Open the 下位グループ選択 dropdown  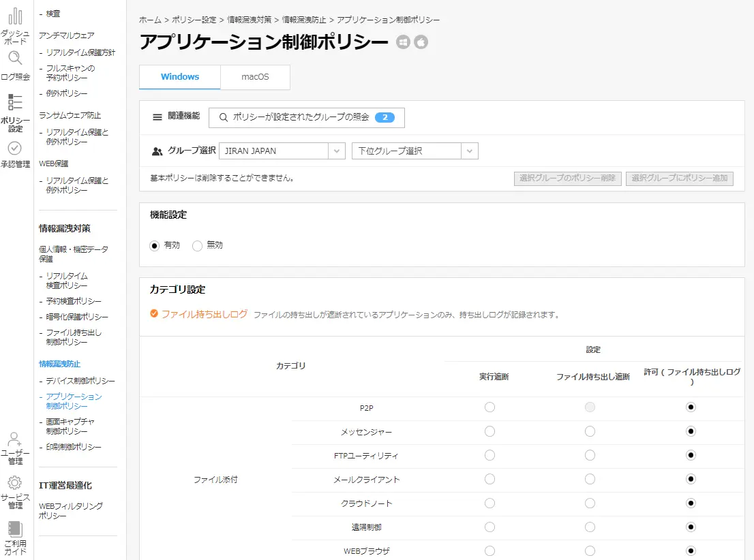[x=470, y=151]
